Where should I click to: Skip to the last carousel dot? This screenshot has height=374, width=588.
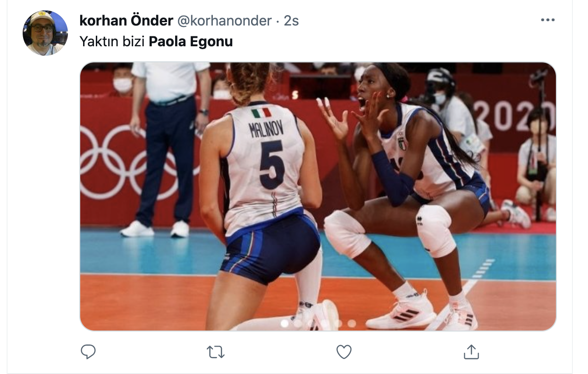pos(352,323)
